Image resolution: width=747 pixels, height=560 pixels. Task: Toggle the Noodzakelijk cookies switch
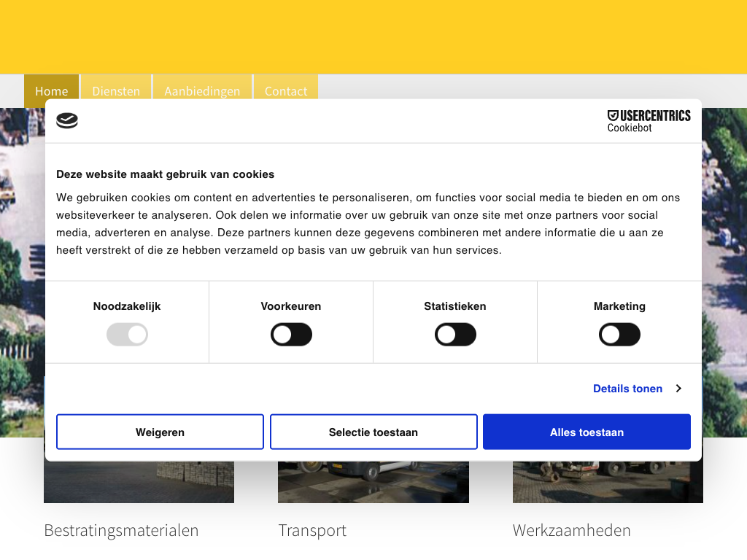(127, 335)
